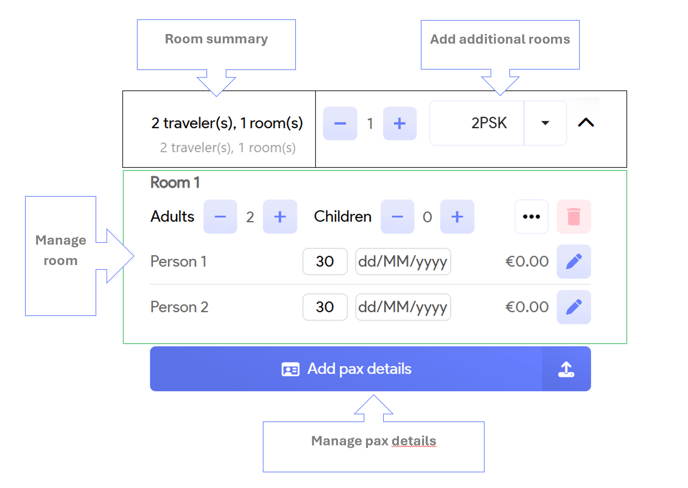Increase the Children count
Viewport: 688px width, 488px height.
click(457, 217)
